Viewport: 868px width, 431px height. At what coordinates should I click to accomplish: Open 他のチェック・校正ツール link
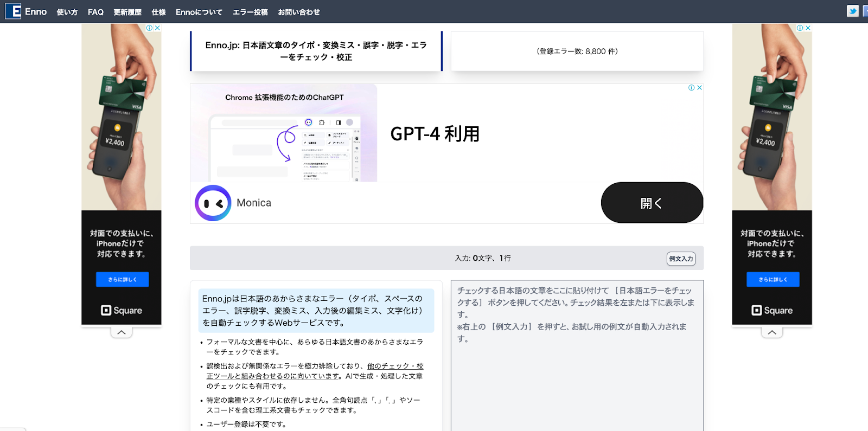pos(315,371)
